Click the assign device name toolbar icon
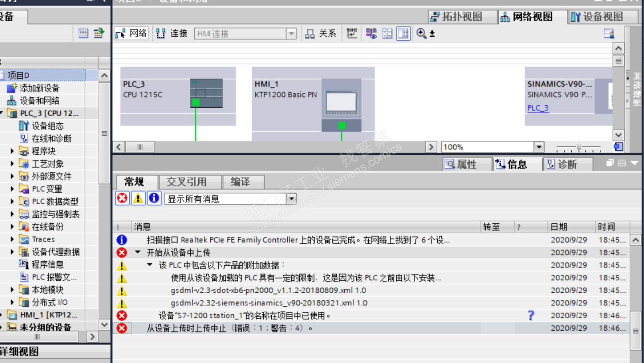This screenshot has width=644, height=363. click(352, 33)
